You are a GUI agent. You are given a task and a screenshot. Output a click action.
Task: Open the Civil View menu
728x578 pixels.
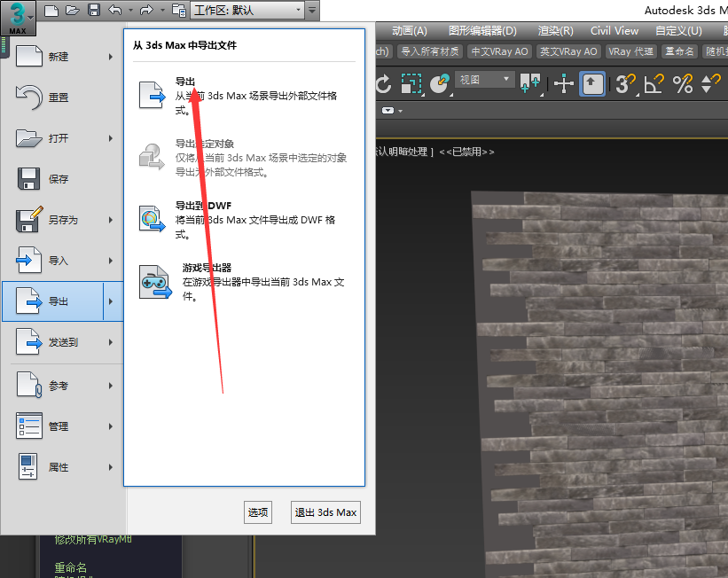(614, 31)
